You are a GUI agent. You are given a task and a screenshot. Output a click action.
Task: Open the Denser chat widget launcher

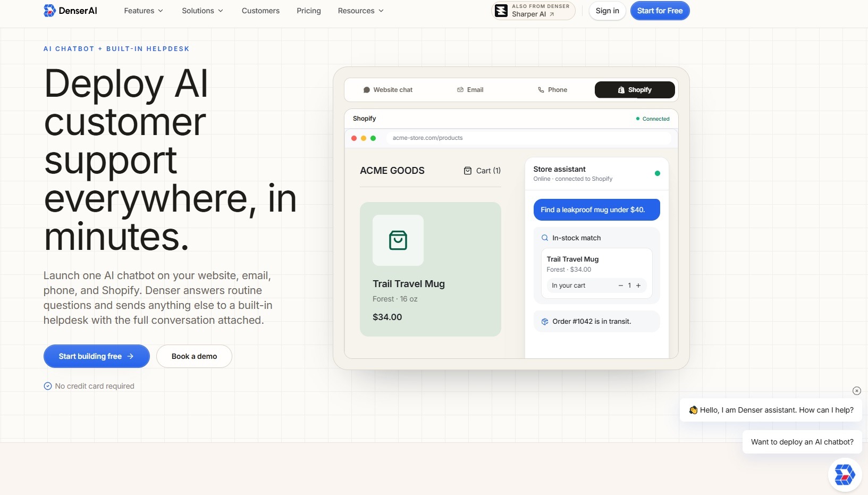point(845,475)
